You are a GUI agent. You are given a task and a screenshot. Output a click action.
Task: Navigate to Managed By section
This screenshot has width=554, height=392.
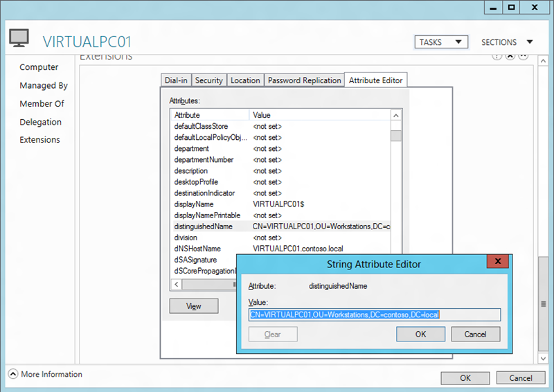[x=44, y=86]
